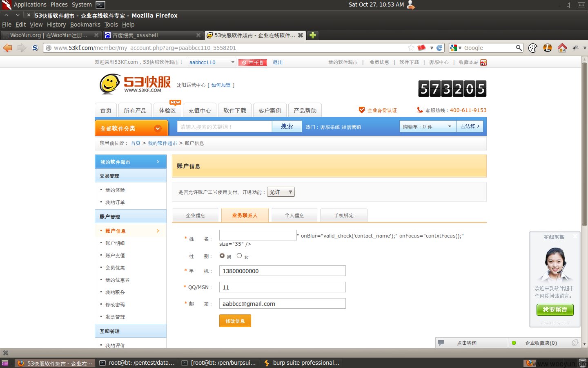
Task: Open the 充值中心 navigation tab
Action: (x=199, y=110)
